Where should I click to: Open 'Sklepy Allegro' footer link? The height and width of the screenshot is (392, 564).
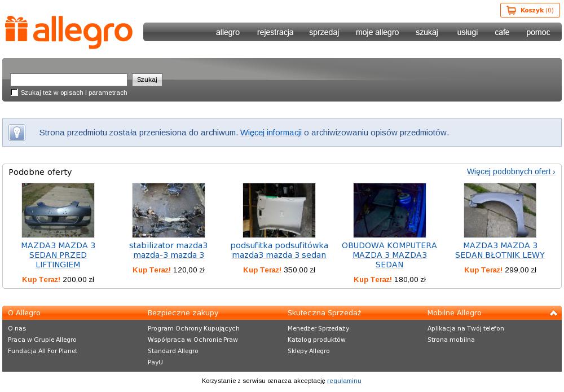(309, 351)
